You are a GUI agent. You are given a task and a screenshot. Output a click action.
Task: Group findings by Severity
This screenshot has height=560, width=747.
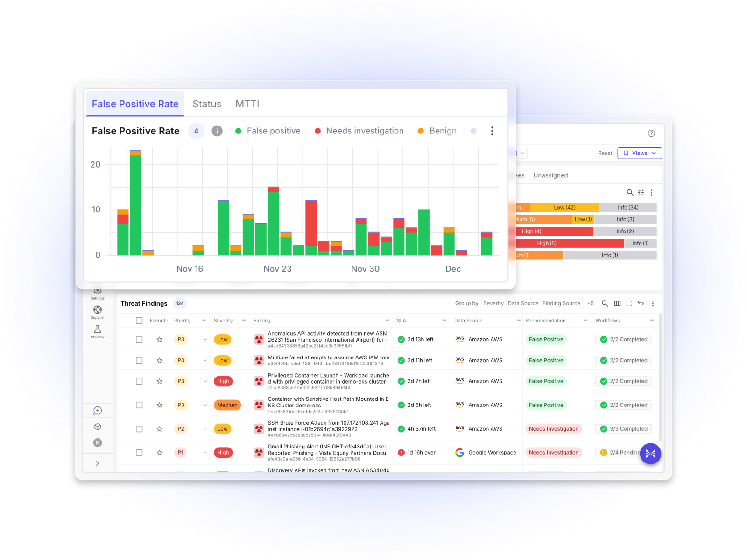(493, 303)
